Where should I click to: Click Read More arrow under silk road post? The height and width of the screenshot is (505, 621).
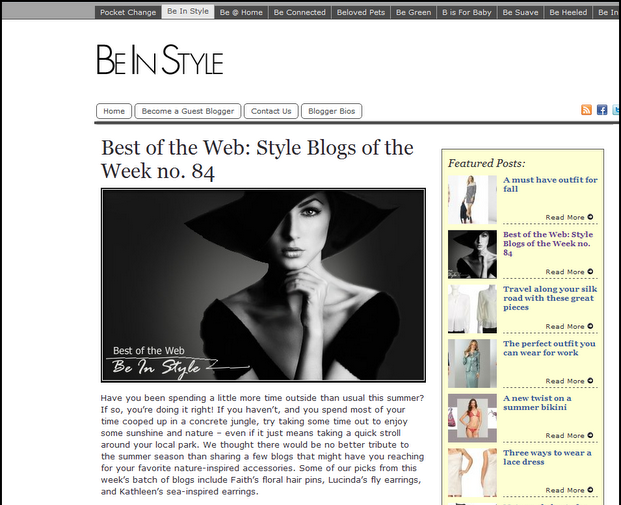click(x=590, y=326)
